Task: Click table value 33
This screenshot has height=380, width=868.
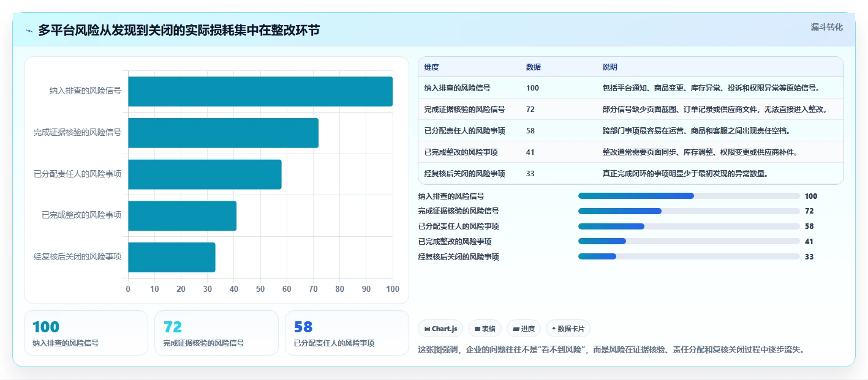Action: click(x=530, y=174)
